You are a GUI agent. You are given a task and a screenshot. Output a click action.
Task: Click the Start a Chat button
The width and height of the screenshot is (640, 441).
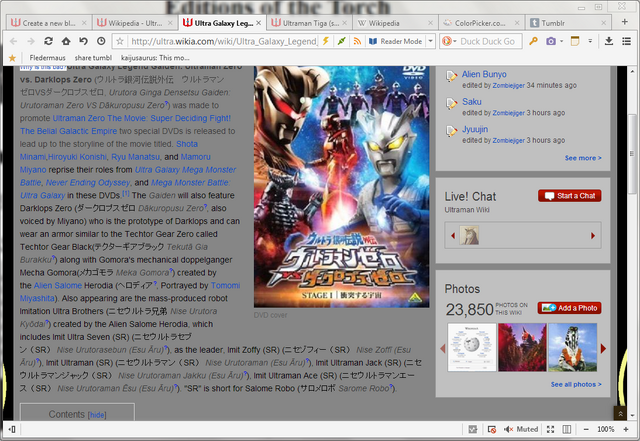(x=569, y=196)
